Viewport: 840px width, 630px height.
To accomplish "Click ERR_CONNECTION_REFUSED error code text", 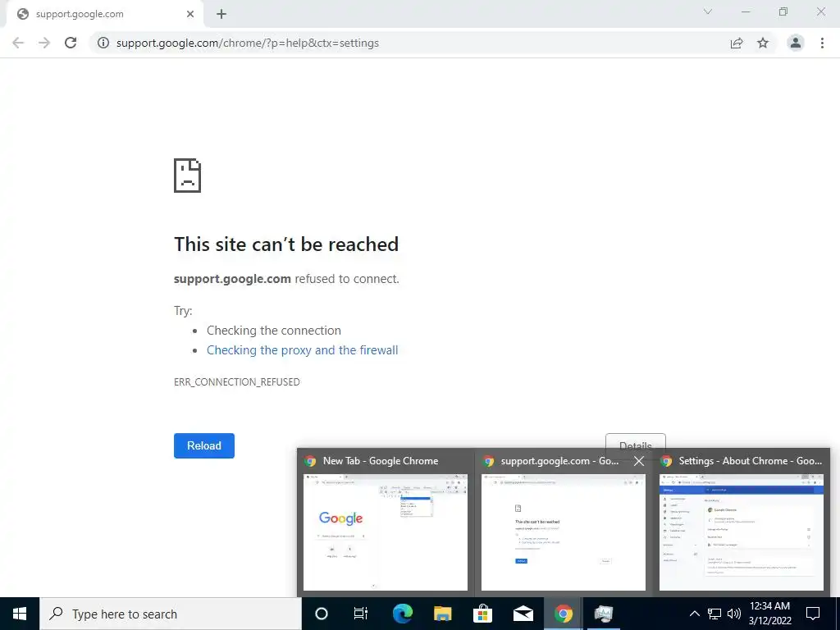I will [237, 382].
